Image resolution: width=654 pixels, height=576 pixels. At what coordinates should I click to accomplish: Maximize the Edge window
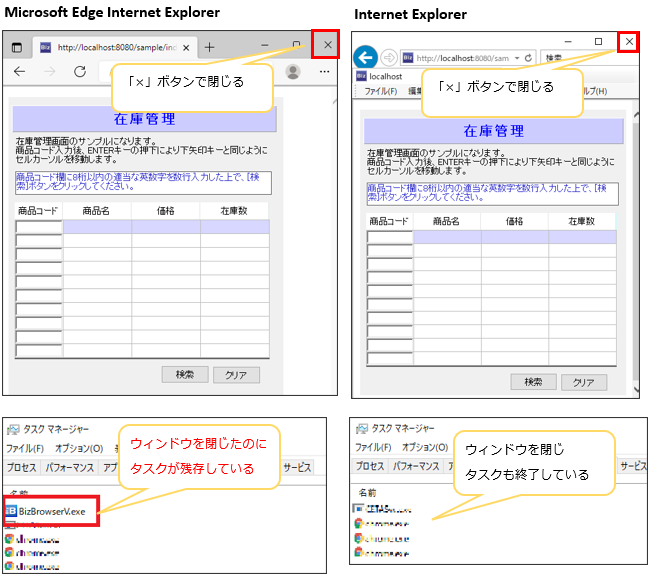coord(296,44)
